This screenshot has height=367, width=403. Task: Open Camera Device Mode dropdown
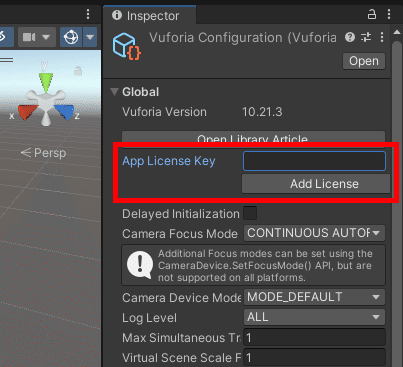click(x=314, y=297)
